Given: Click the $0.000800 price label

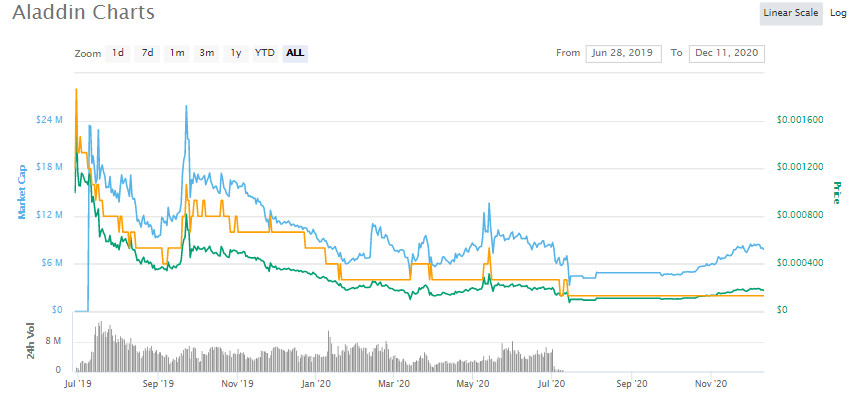Looking at the screenshot, I should [x=800, y=215].
